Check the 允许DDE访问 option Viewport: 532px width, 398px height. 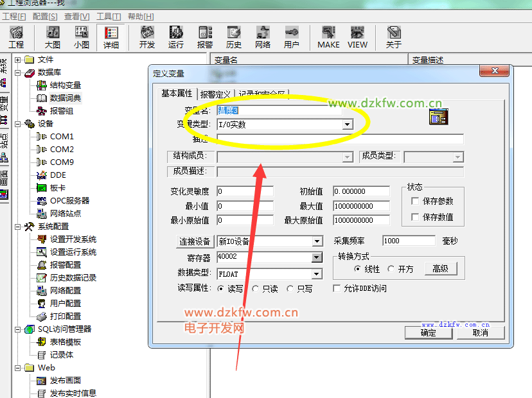point(337,289)
